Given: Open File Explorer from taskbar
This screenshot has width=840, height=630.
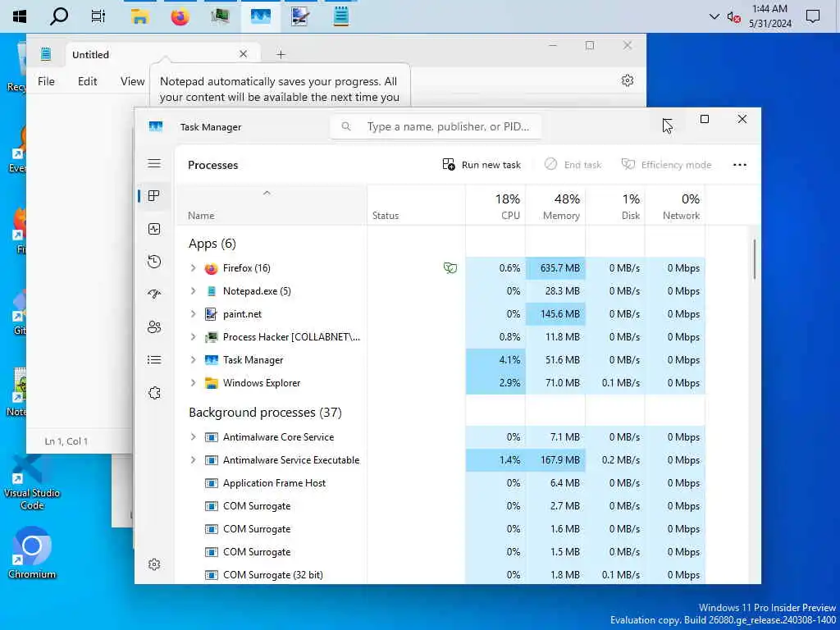Looking at the screenshot, I should [x=139, y=16].
